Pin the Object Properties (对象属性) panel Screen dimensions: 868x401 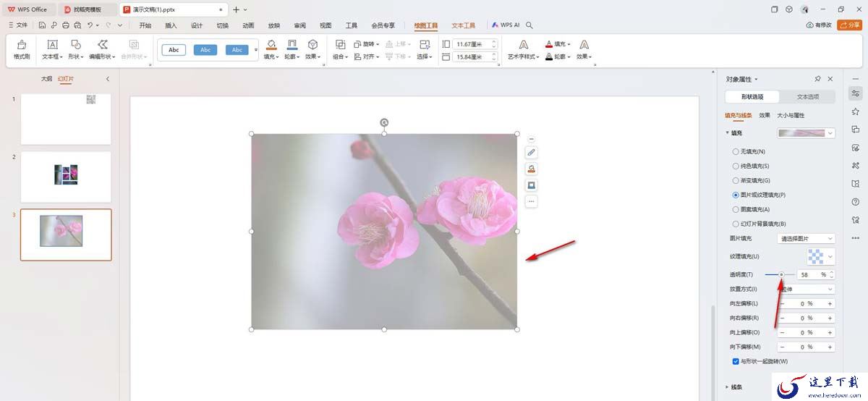click(817, 79)
